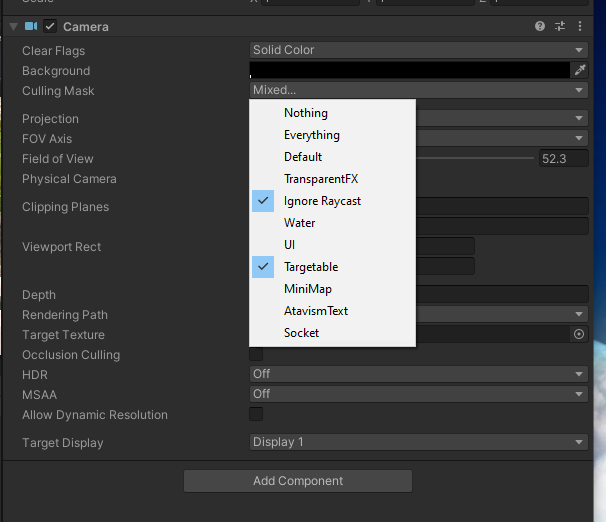Image resolution: width=606 pixels, height=522 pixels.
Task: Choose the Water layer option
Action: click(x=333, y=223)
